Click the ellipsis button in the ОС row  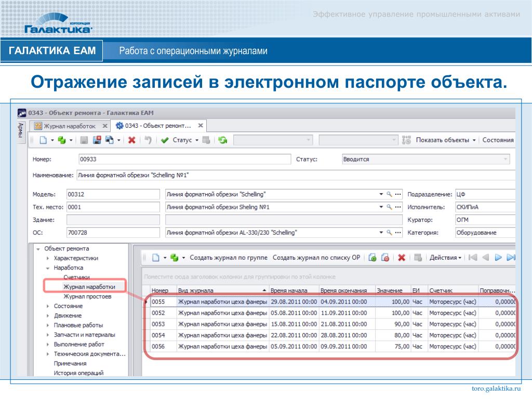coord(398,233)
